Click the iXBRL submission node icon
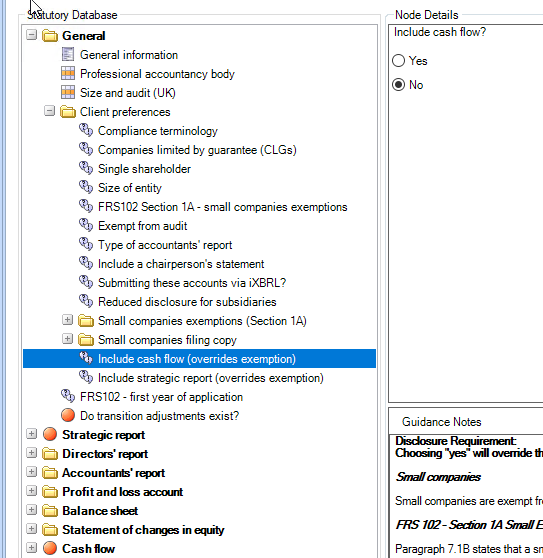The height and width of the screenshot is (558, 543). 86,282
